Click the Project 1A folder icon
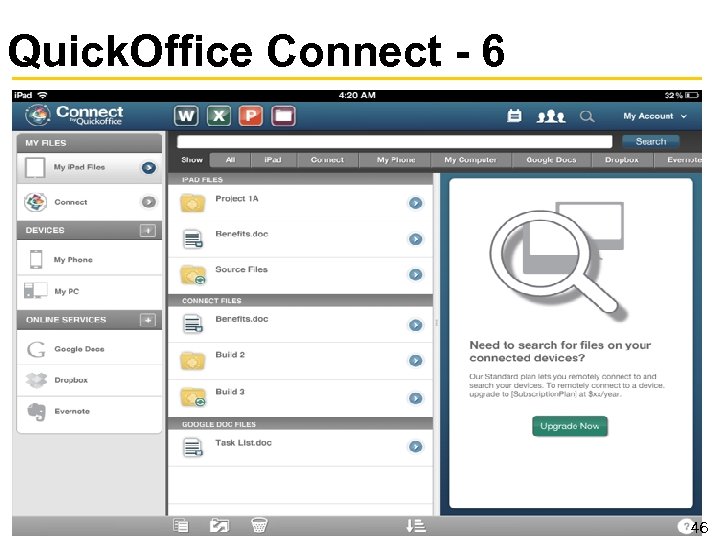This screenshot has height=540, width=720. click(192, 202)
